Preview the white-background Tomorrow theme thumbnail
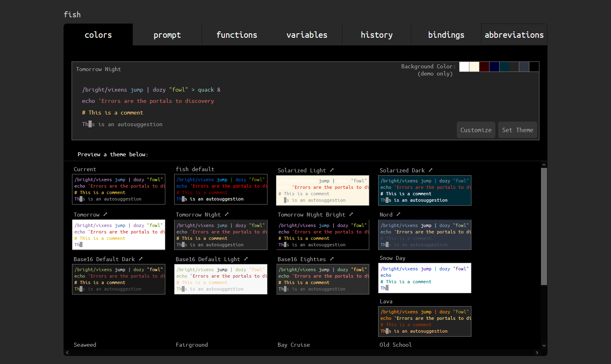611x364 pixels. point(119,235)
